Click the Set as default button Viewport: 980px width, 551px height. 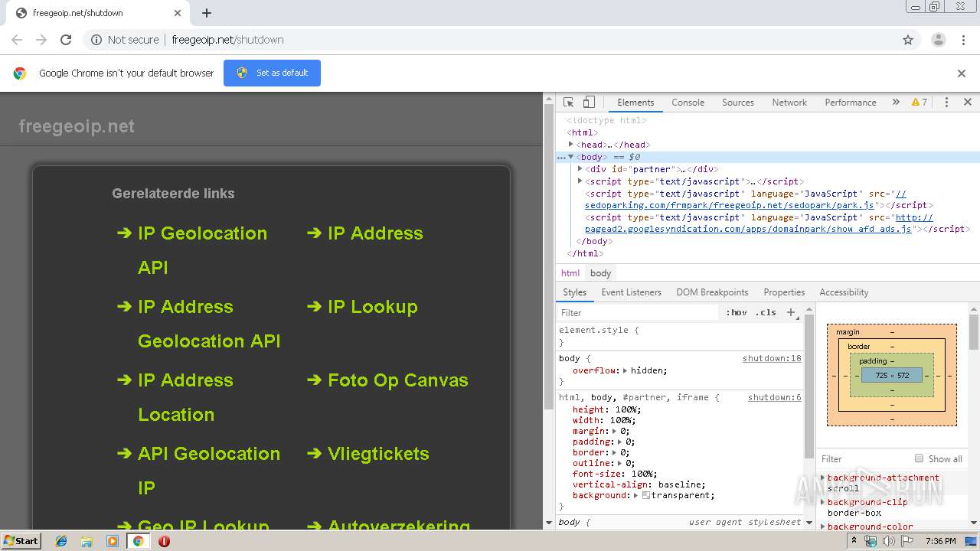tap(272, 73)
